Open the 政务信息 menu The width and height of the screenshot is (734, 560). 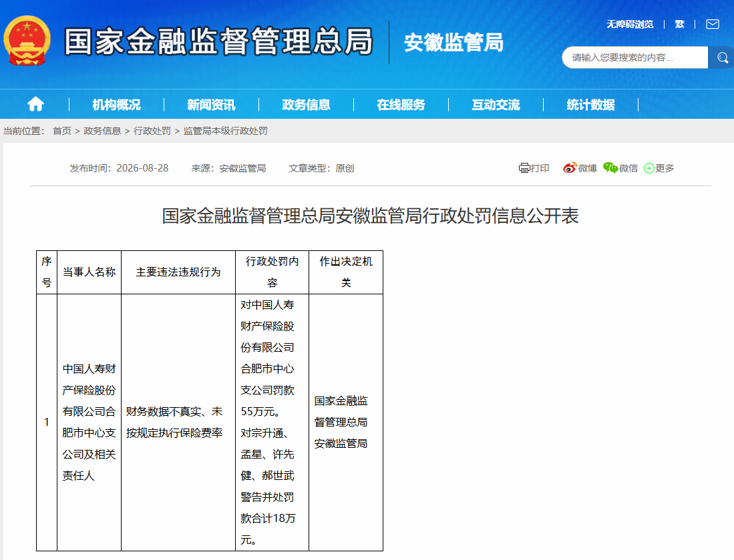306,105
